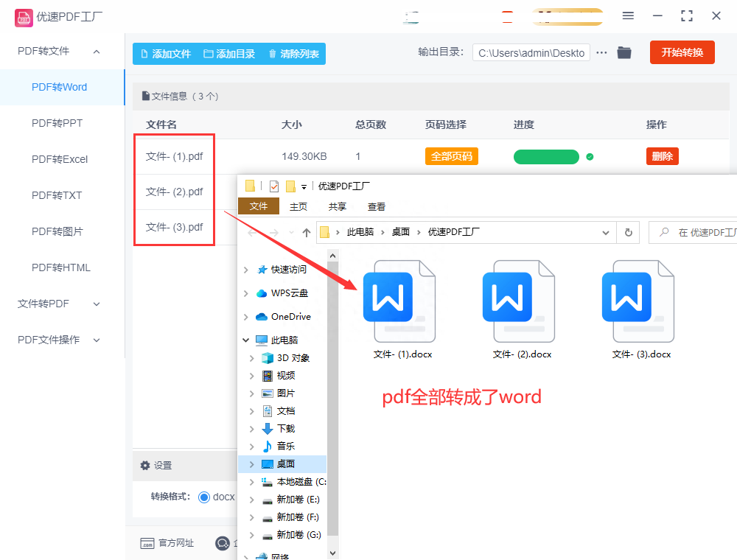This screenshot has height=560, width=737.
Task: Open output folder via folder icon
Action: (624, 52)
